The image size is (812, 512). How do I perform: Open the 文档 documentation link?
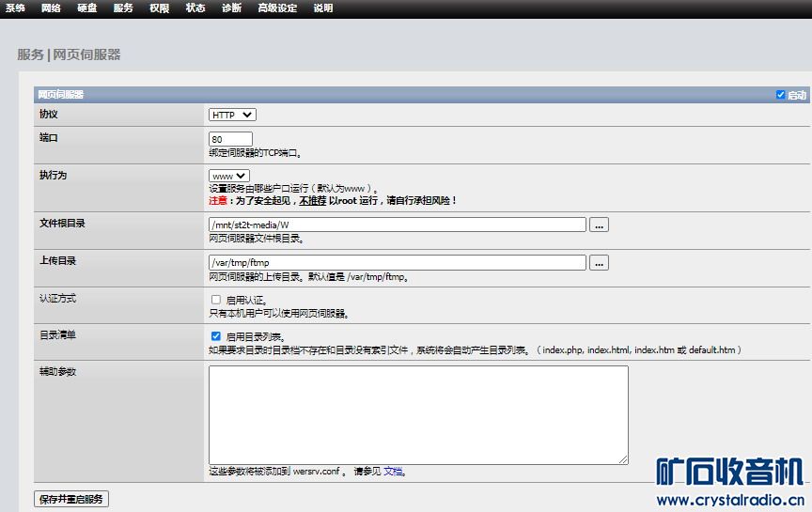(x=393, y=471)
